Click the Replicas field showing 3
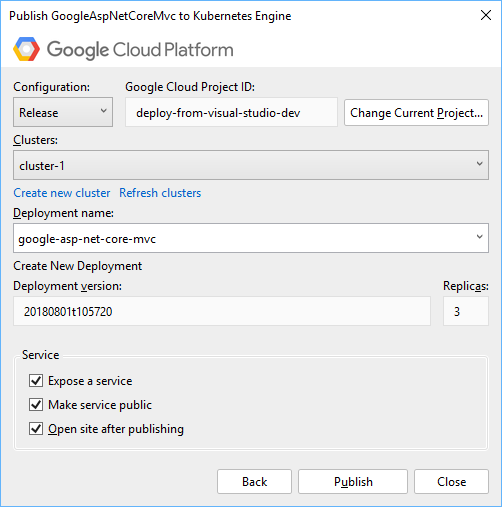This screenshot has width=502, height=507. [466, 311]
